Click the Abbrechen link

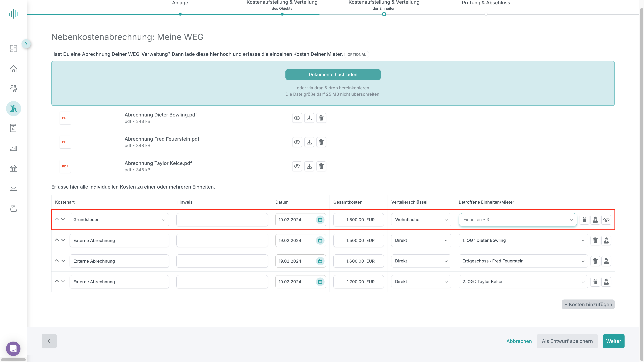pyautogui.click(x=519, y=341)
